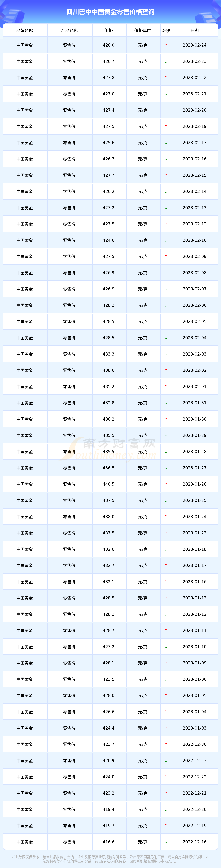The width and height of the screenshot is (221, 868).
Task: Select the down arrow in the 2023-02-21 row
Action: click(x=166, y=94)
